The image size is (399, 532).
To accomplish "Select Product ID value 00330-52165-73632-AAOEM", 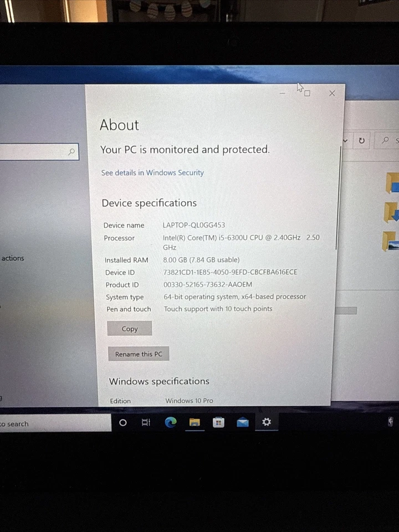I will click(208, 284).
